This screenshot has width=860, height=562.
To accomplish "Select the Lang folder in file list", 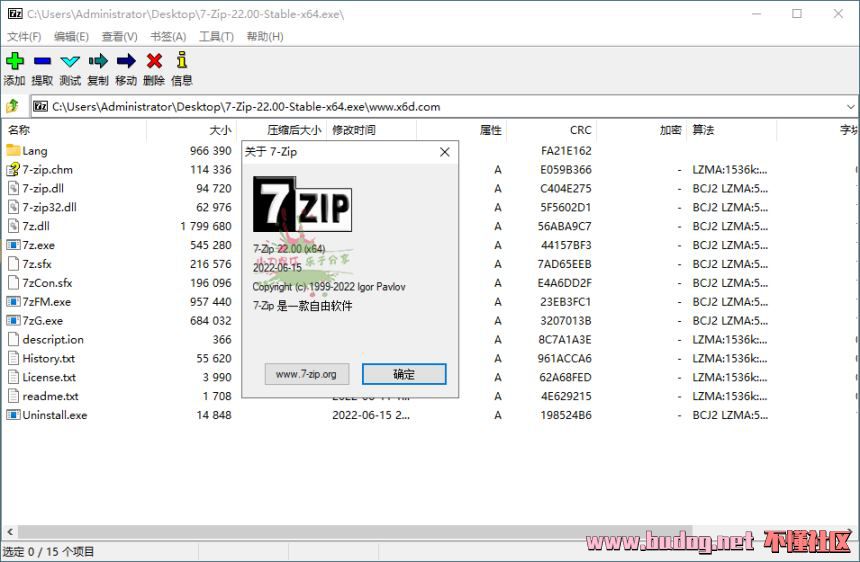I will point(35,151).
